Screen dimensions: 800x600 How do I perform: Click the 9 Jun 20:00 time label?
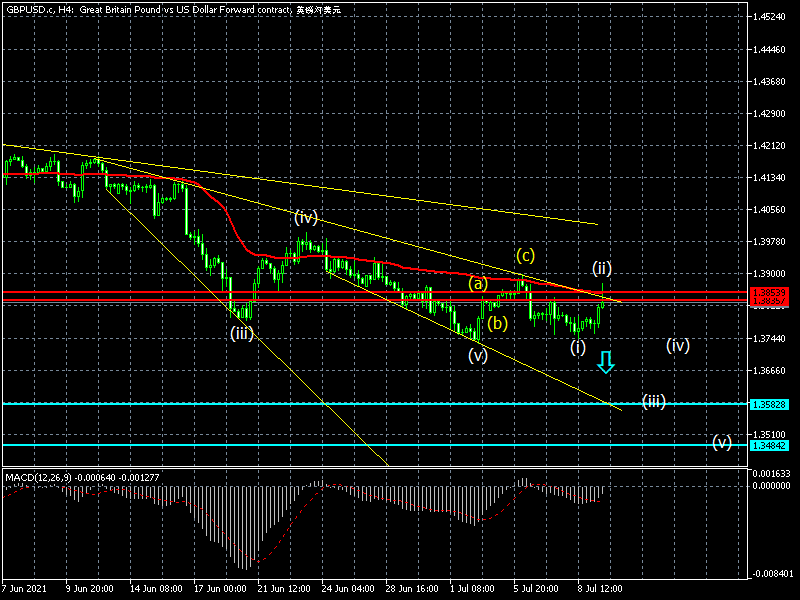coord(89,588)
